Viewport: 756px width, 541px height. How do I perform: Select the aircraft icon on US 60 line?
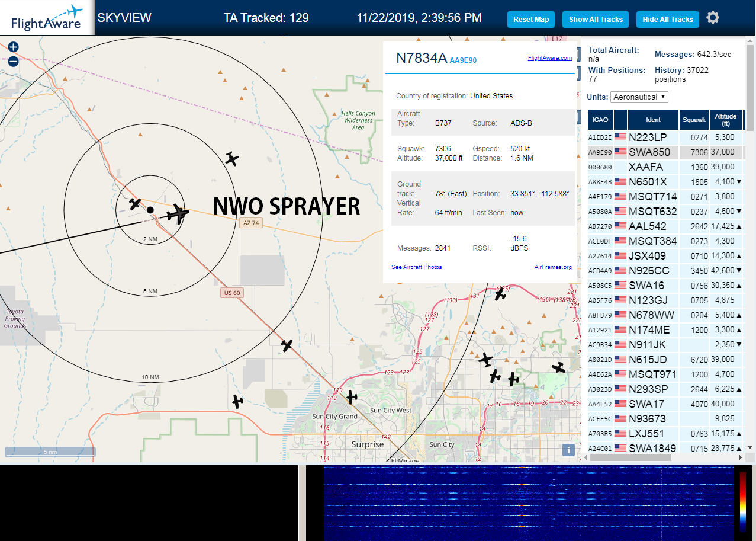(287, 345)
